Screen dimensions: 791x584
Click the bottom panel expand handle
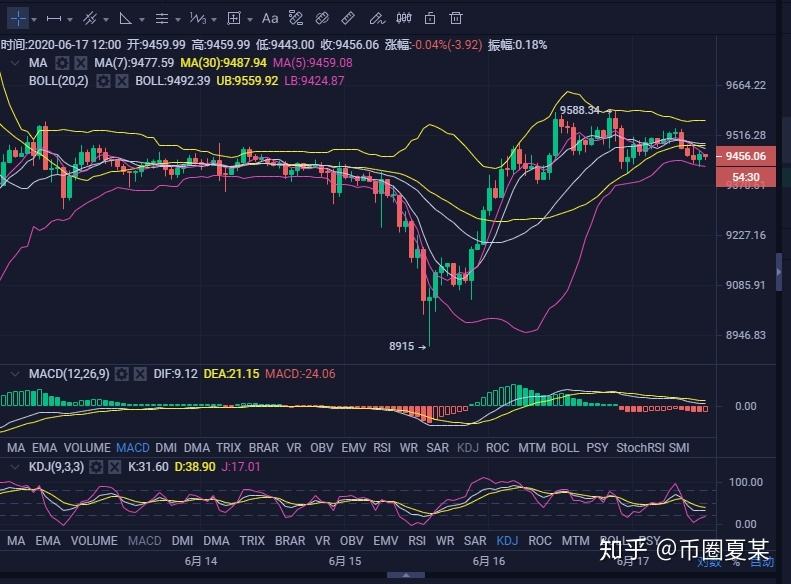tap(406, 575)
